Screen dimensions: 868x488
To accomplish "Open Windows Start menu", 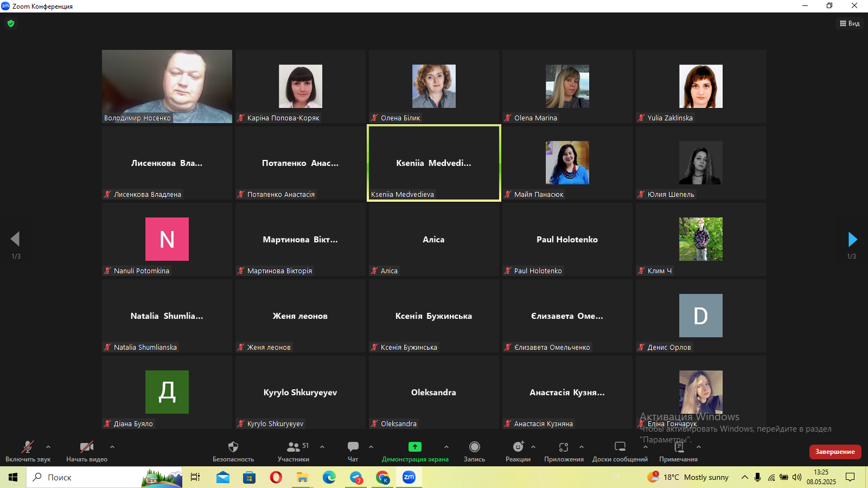I will 13,477.
